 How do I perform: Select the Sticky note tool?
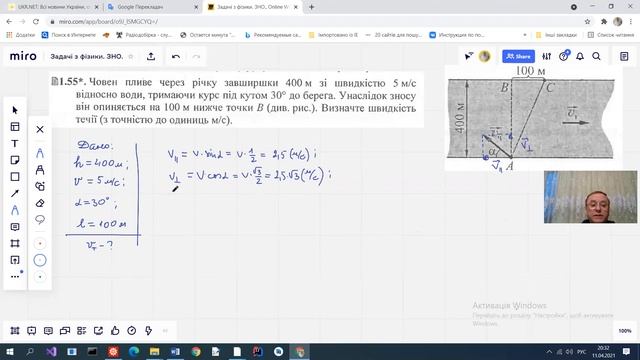[x=15, y=160]
